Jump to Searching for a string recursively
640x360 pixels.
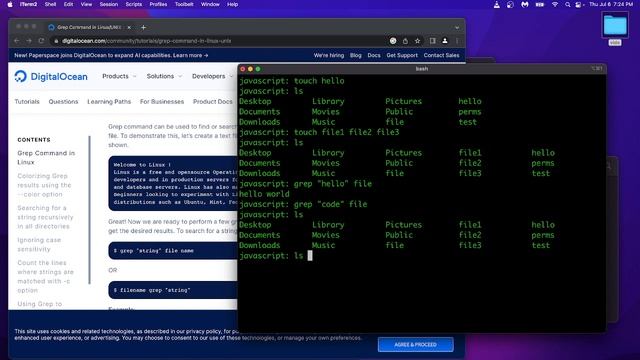pos(45,217)
